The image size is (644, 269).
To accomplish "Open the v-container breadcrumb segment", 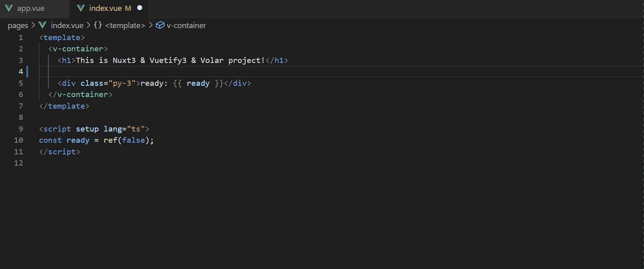I will coord(186,25).
